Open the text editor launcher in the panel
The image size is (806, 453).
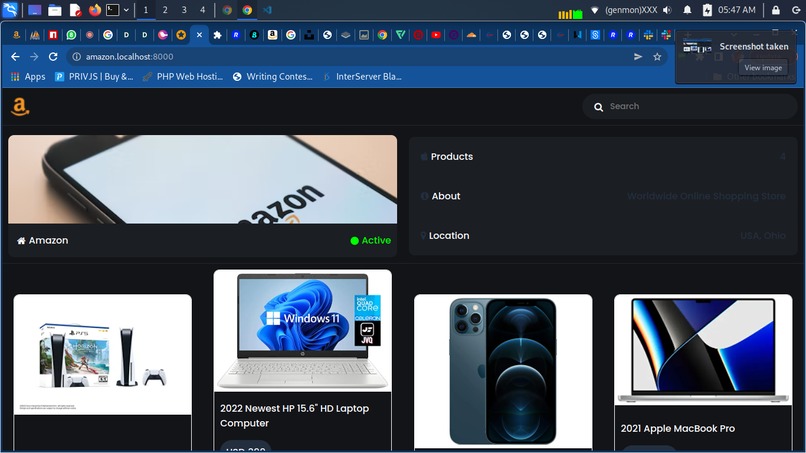pos(75,10)
